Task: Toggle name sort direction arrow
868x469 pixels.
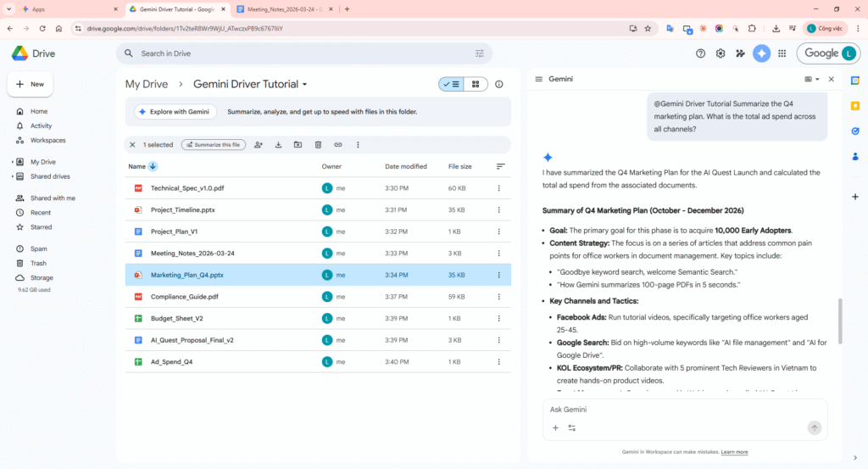Action: [x=153, y=166]
